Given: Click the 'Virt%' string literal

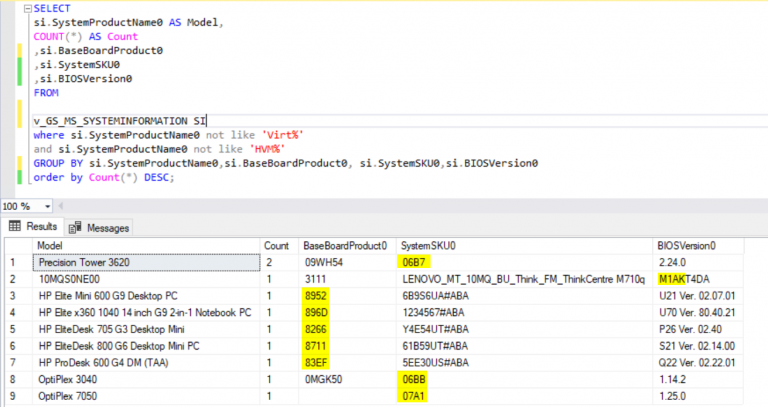Looking at the screenshot, I should click(x=283, y=135).
